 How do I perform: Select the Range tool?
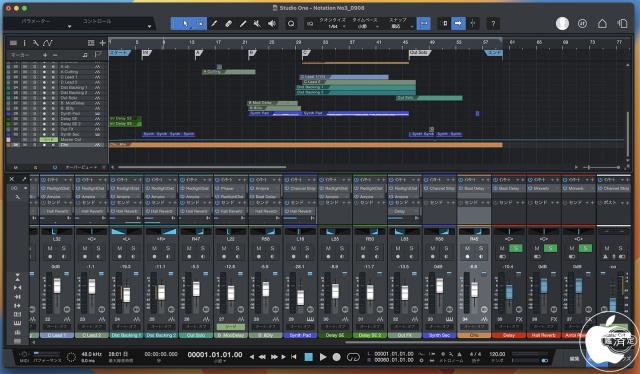point(200,24)
